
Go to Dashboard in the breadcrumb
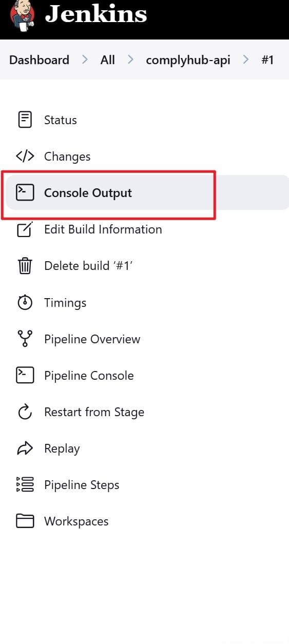click(39, 60)
